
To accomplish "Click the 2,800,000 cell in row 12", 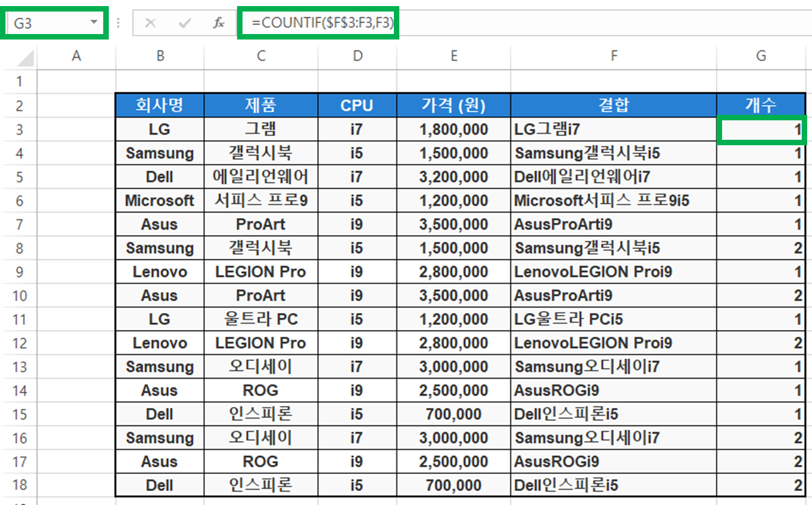I will 454,343.
